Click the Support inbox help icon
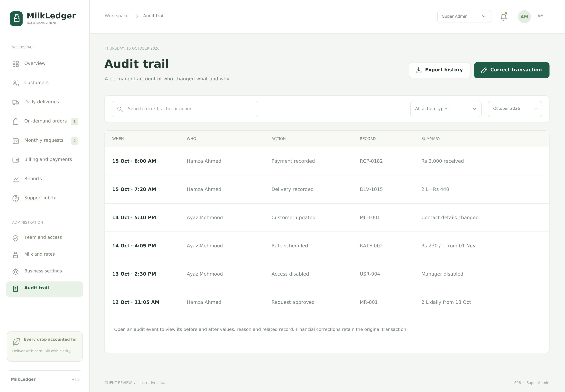The width and height of the screenshot is (565, 392). pos(16,198)
